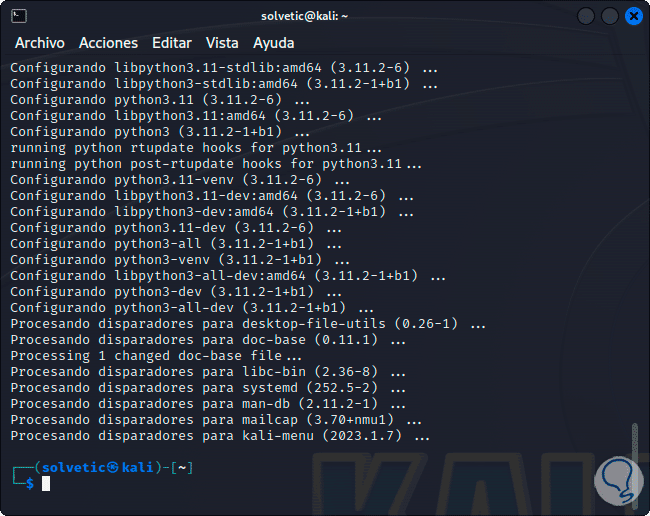Screen dimensions: 650x516
Task: Click the kali hostname in the prompt
Action: [140, 467]
